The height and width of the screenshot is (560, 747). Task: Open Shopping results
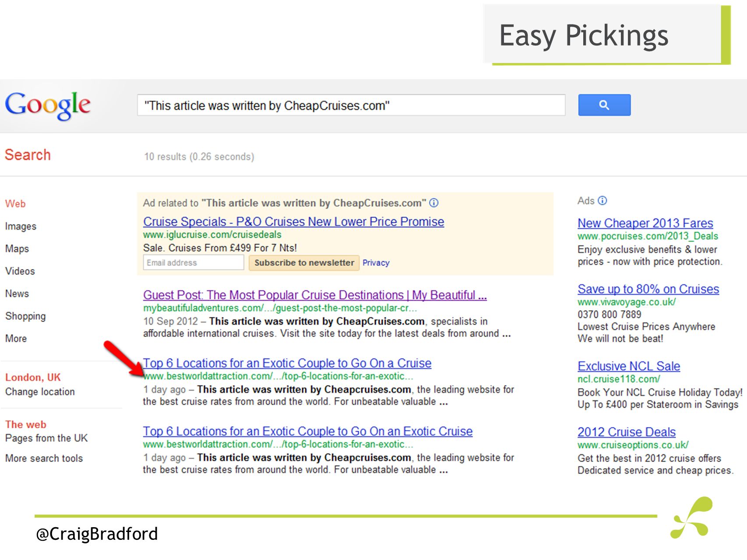pyautogui.click(x=25, y=316)
